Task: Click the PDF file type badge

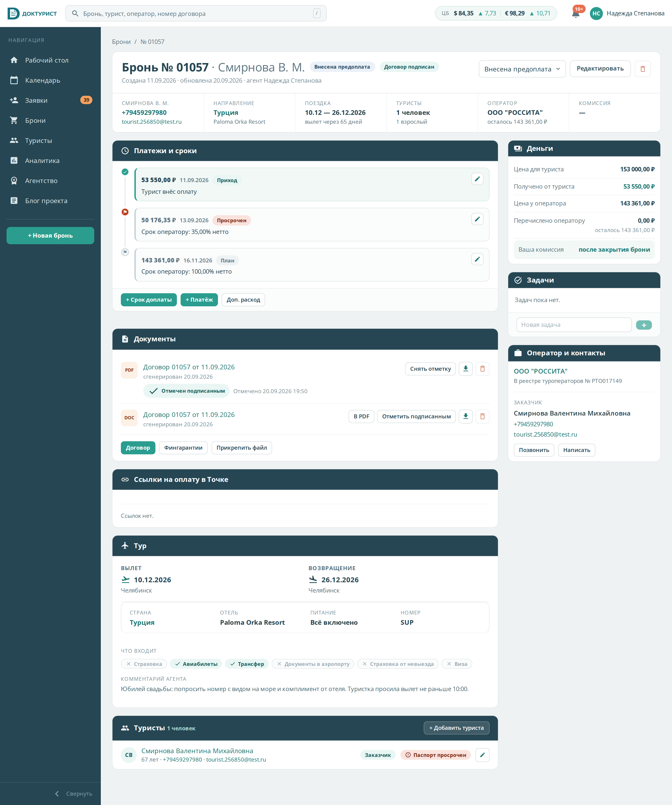Action: click(129, 370)
